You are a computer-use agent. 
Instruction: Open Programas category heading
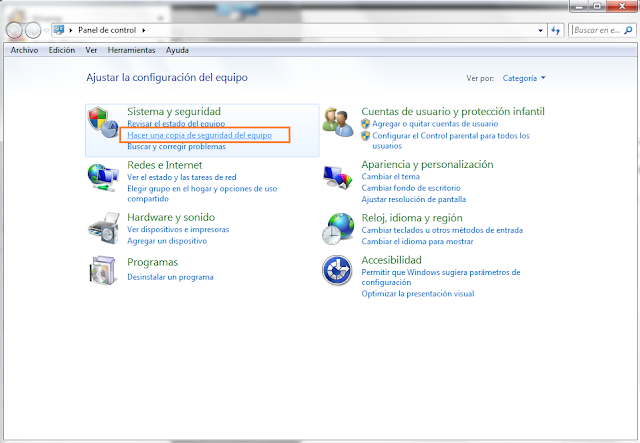153,262
